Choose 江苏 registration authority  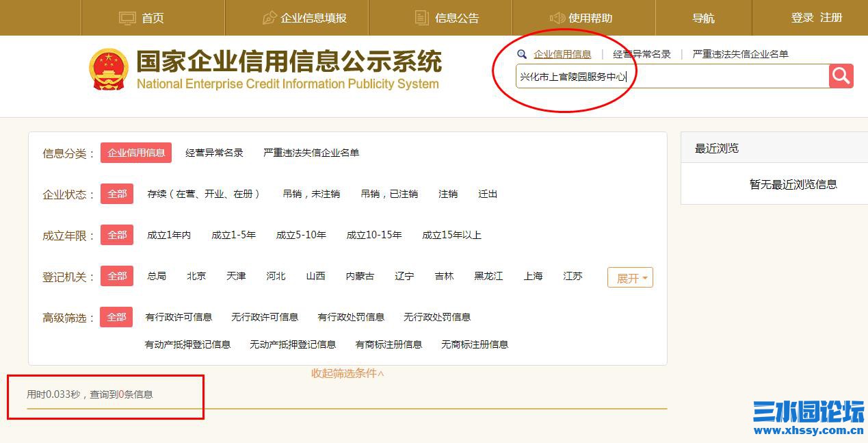(x=573, y=276)
